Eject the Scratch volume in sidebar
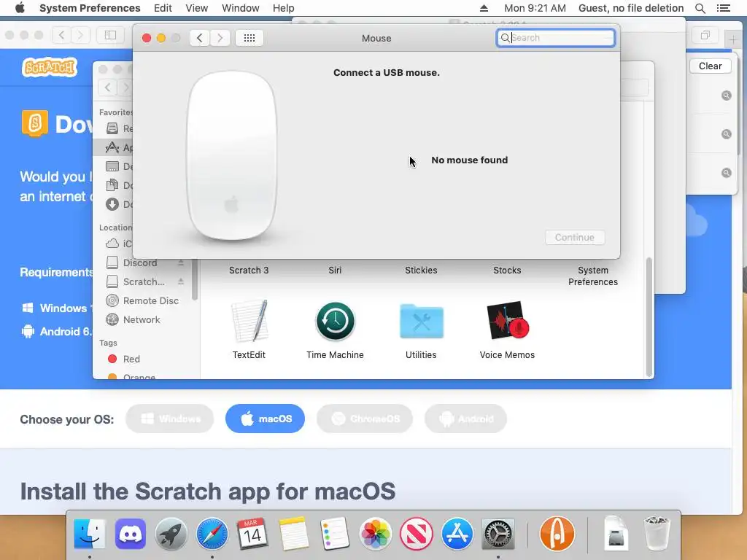Screen dimensions: 747x560 [x=181, y=281]
